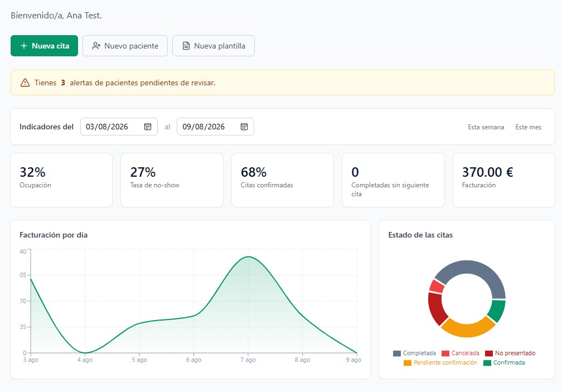The height and width of the screenshot is (392, 562).
Task: Click the 68% Citas confirmadas card
Action: (x=283, y=180)
